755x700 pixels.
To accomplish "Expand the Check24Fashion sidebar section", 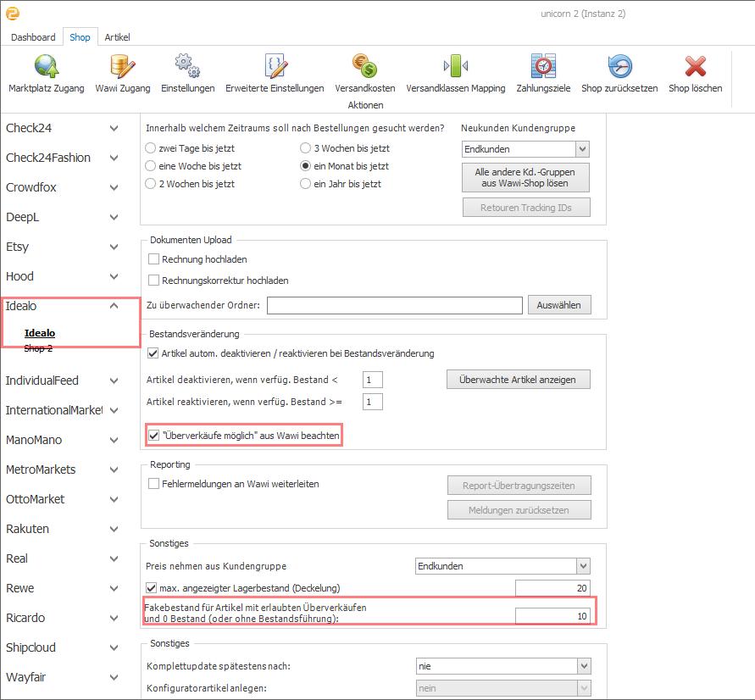I will point(114,158).
